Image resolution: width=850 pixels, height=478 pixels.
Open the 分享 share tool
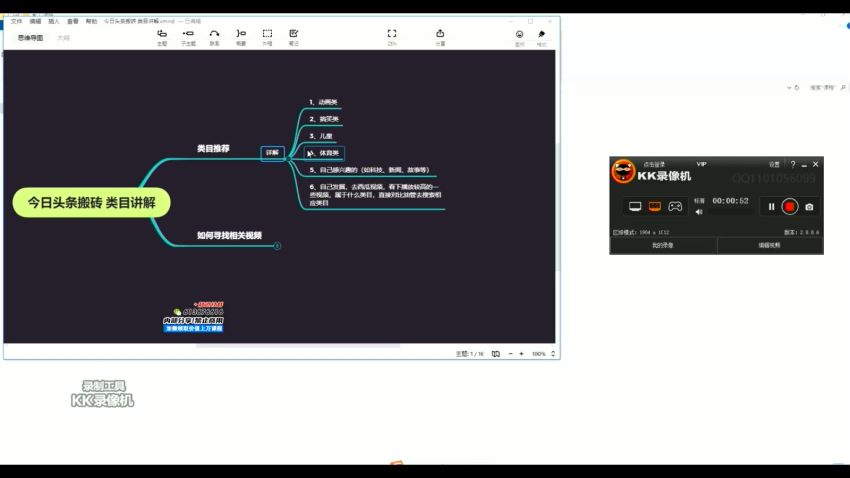(440, 37)
